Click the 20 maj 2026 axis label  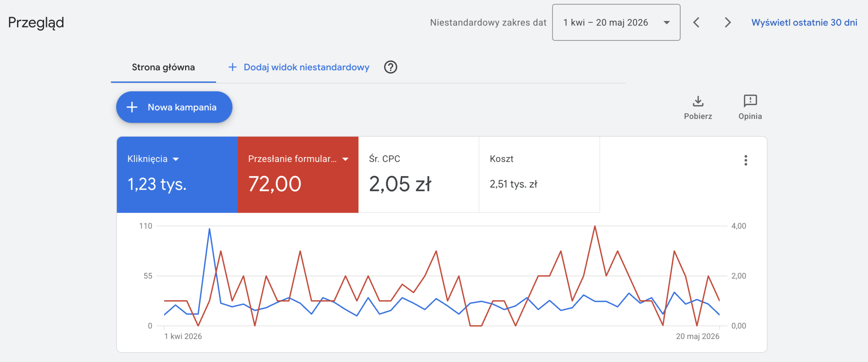tap(697, 336)
